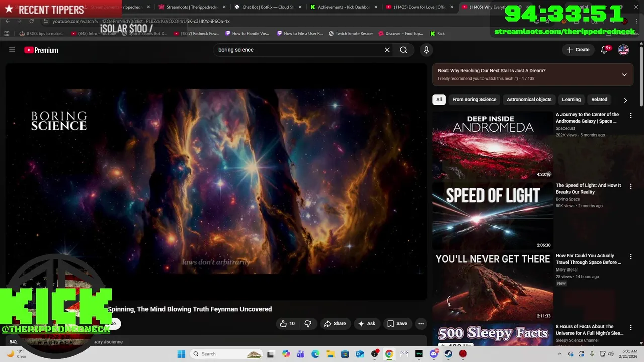Open Microsoft Store from the taskbar

tap(345, 354)
